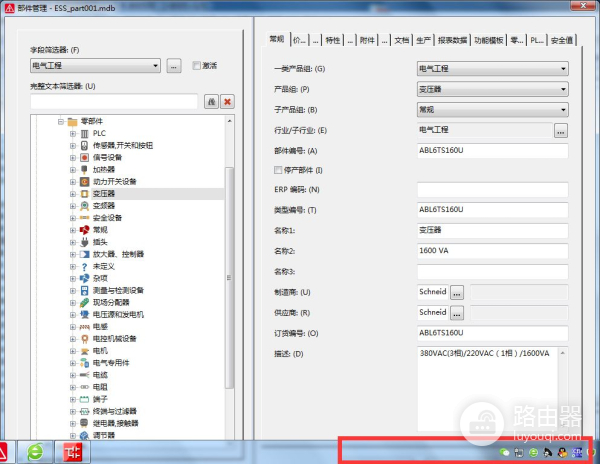Switch to the 常规 tab

(x=276, y=39)
